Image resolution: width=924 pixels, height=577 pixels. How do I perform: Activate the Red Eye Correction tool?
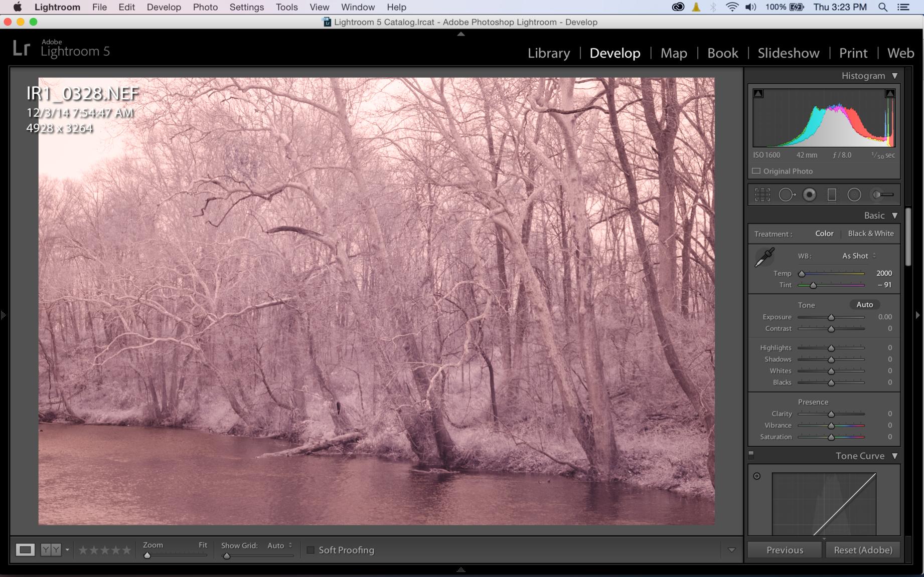809,195
